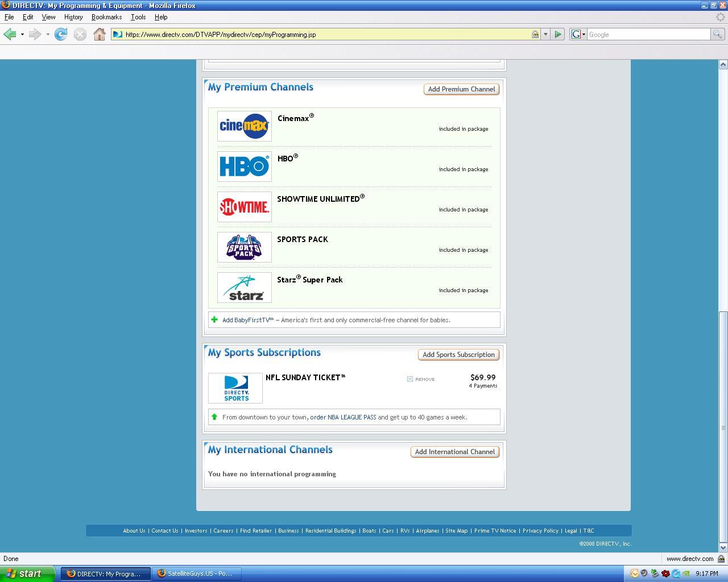The height and width of the screenshot is (582, 728).
Task: Open the Legal footer link
Action: pyautogui.click(x=570, y=531)
